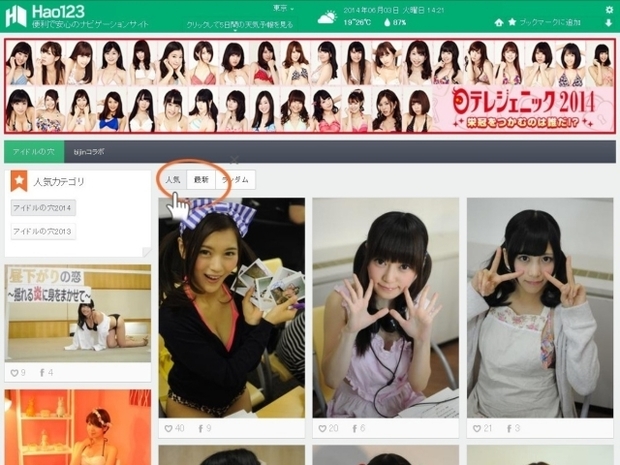This screenshot has height=465, width=620.
Task: Click the home icon in the header
Action: (x=499, y=22)
